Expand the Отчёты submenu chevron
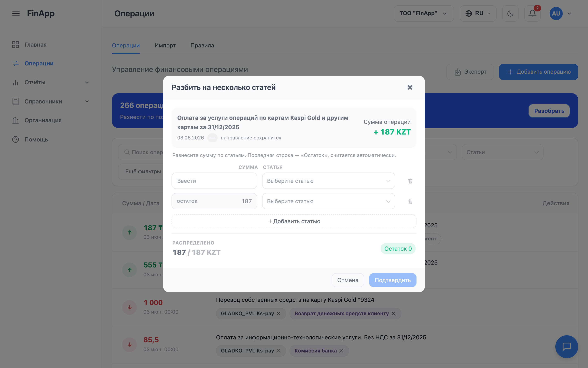588x368 pixels. pyautogui.click(x=87, y=83)
